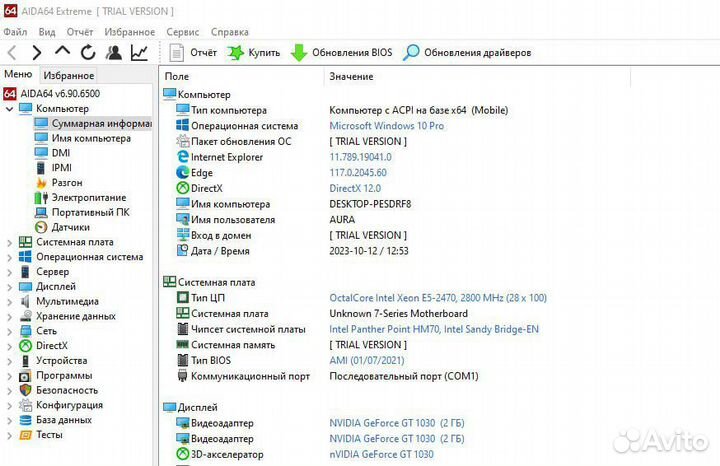Expand the Мультимедиа tree node
The height and width of the screenshot is (466, 720).
pos(9,302)
